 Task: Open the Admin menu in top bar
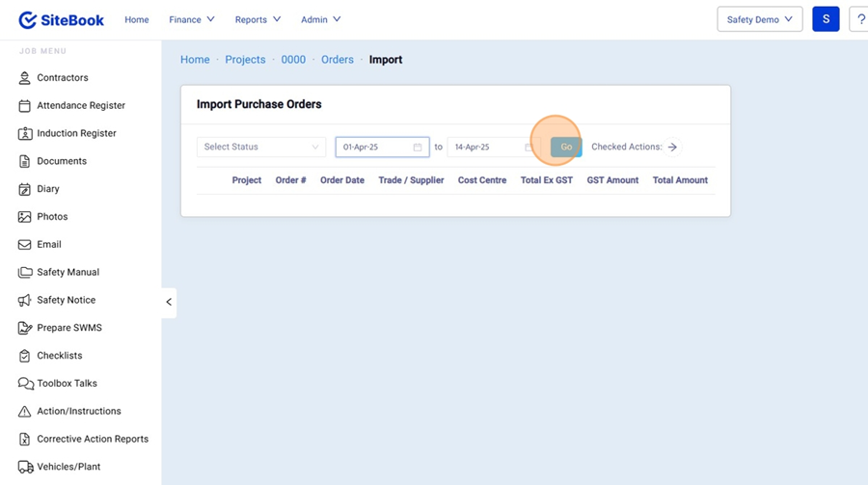(320, 19)
